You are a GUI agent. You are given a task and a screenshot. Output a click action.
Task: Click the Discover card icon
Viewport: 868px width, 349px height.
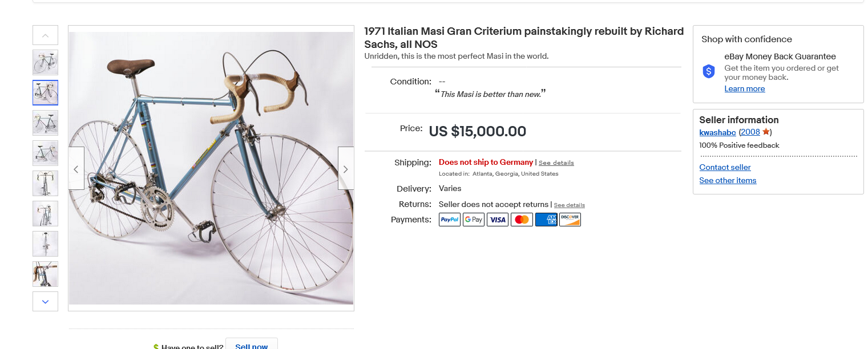point(570,220)
